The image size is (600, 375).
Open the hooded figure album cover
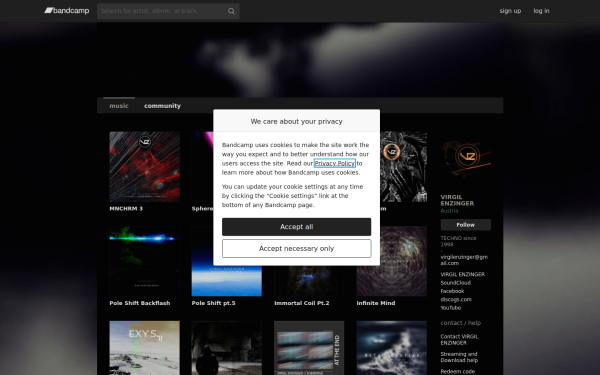227,348
